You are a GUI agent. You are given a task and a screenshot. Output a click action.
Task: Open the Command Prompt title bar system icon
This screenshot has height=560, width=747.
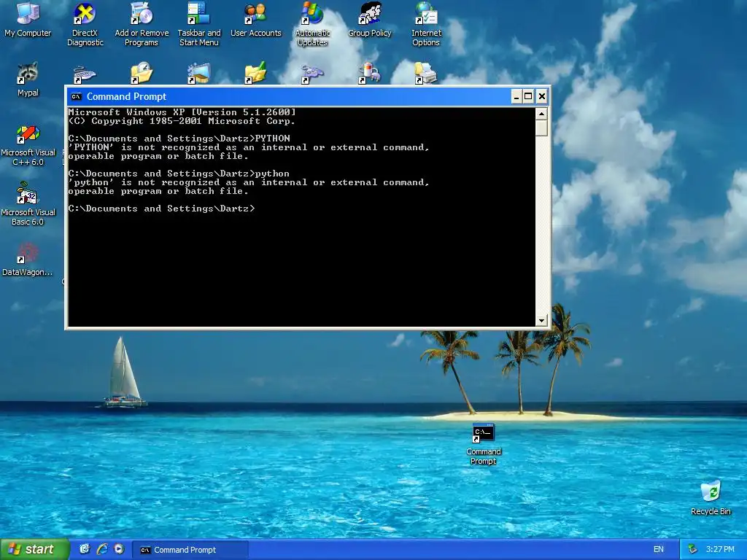(x=76, y=97)
